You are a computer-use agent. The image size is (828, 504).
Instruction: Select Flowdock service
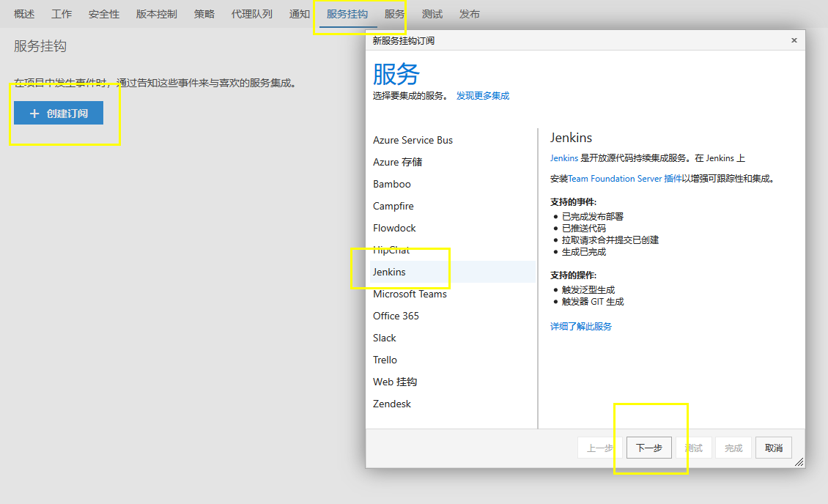pos(453,228)
